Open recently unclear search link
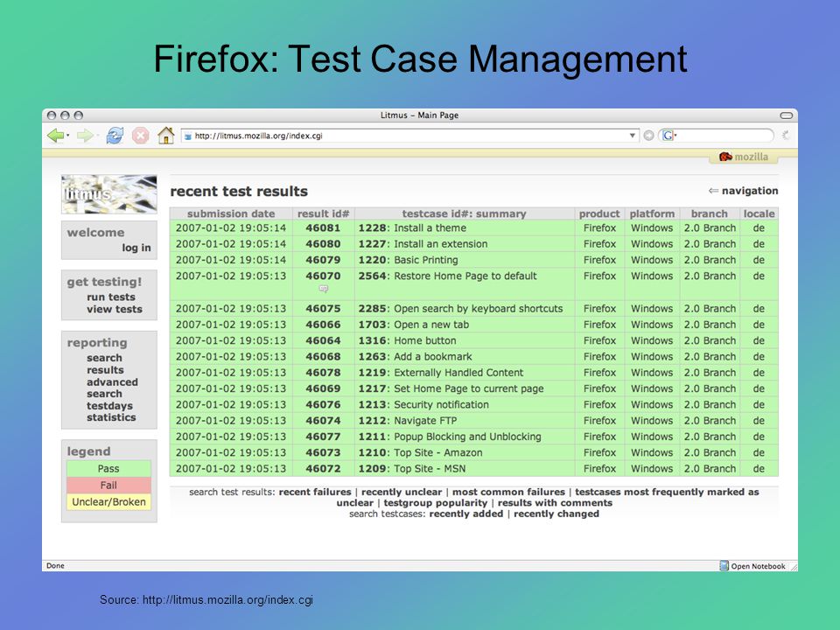Screen dimensions: 840x630 pyautogui.click(x=402, y=493)
